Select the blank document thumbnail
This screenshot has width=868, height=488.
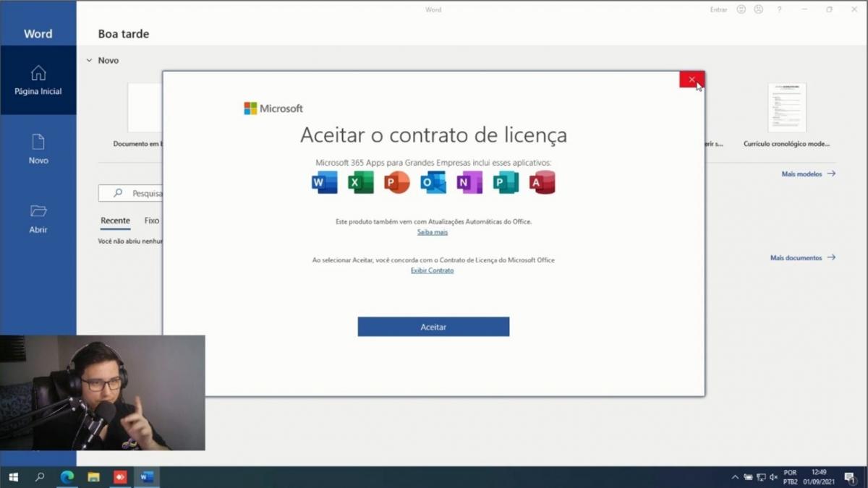pos(145,108)
